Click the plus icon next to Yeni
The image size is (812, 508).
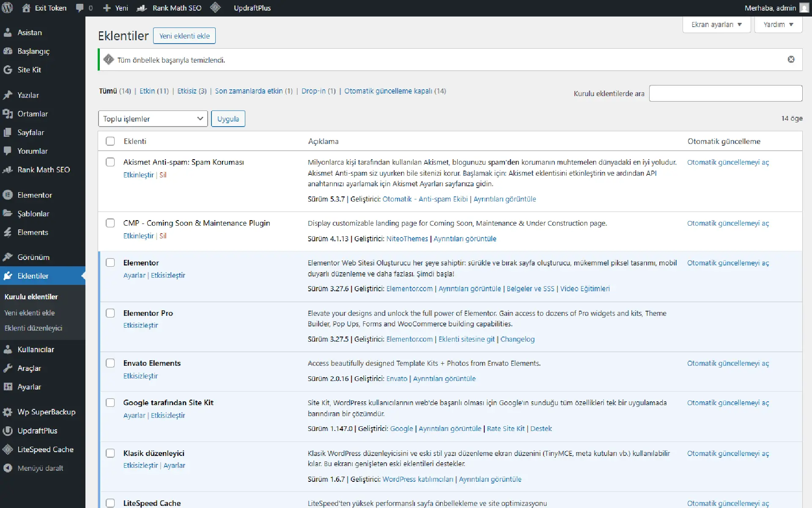[x=107, y=8]
